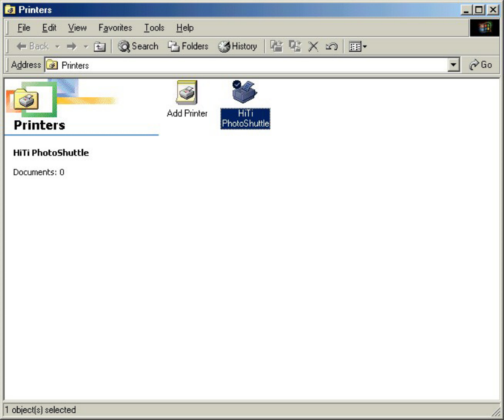Viewport: 504px width, 420px height.
Task: Click the Windows logo throbber icon
Action: 485,28
